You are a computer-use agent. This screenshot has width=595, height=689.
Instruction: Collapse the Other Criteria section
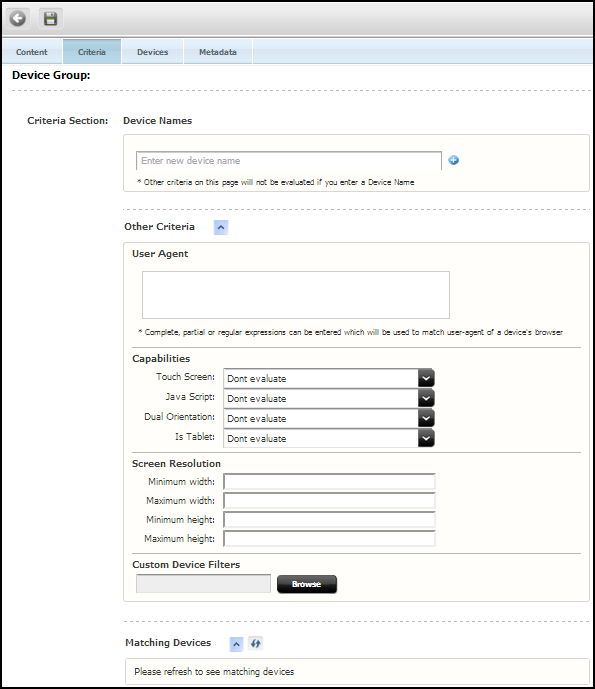[x=221, y=227]
